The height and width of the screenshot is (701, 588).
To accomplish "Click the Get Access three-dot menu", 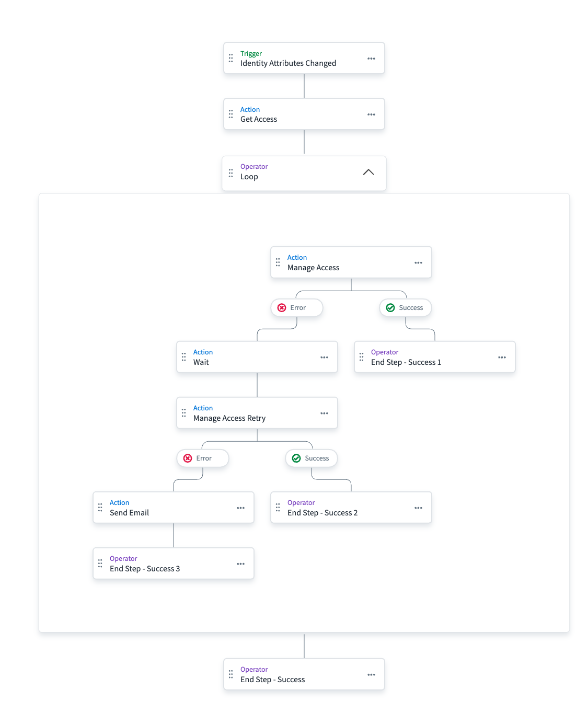I will [x=371, y=114].
